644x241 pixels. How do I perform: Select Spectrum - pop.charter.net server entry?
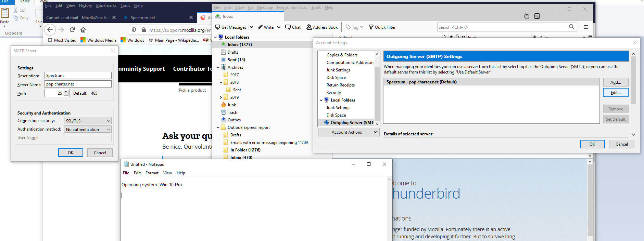[x=491, y=82]
